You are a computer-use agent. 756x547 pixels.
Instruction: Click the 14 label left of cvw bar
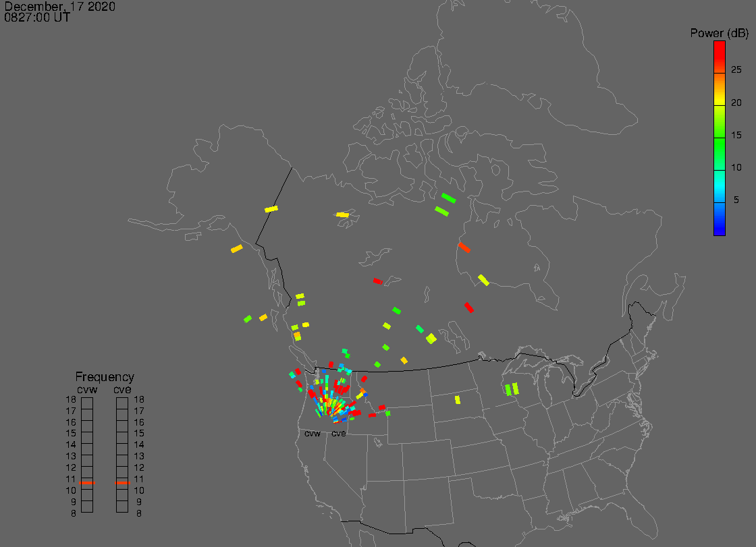coord(71,445)
